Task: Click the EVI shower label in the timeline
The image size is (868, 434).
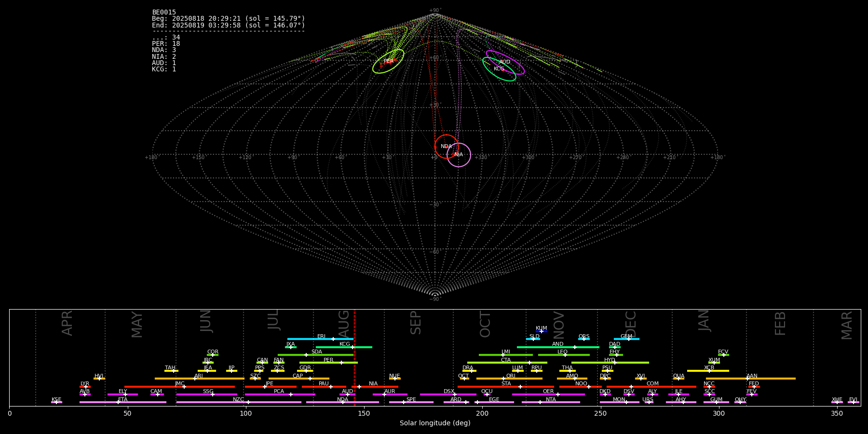Action: (854, 400)
